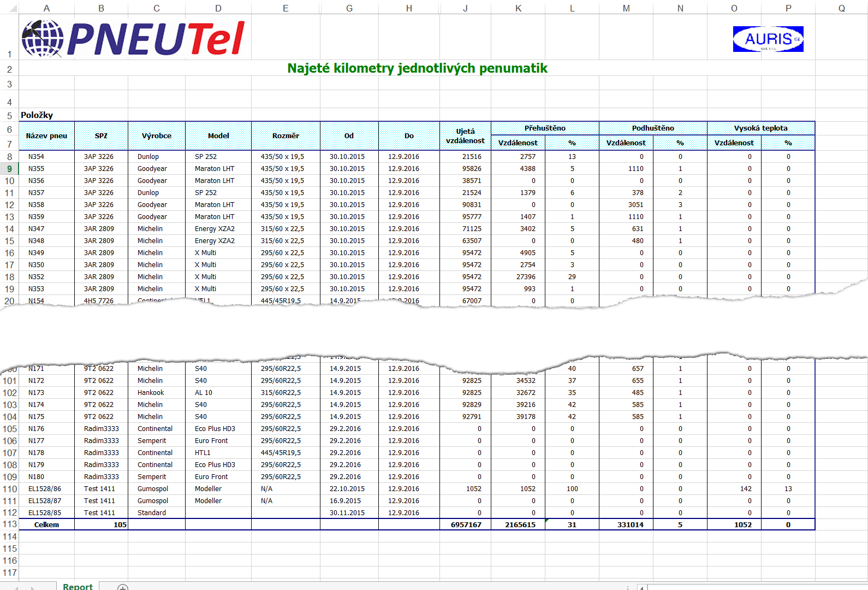The width and height of the screenshot is (868, 590).
Task: Select the '39216' cell in row N174
Action: [x=518, y=405]
